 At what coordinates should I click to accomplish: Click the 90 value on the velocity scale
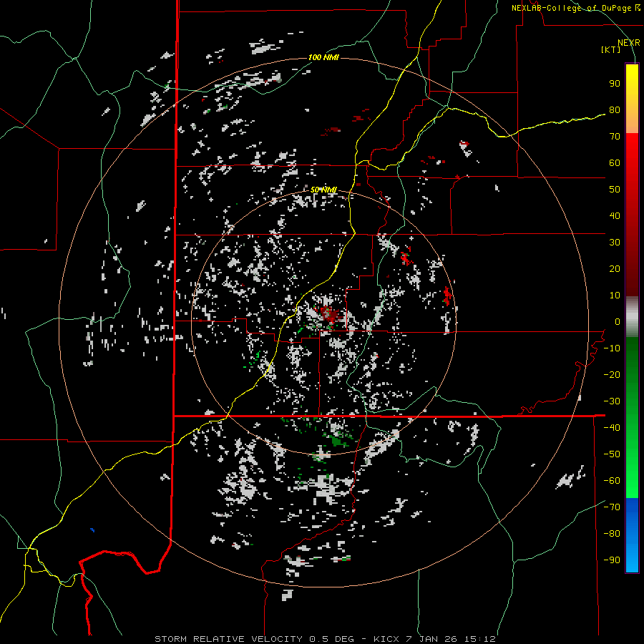pyautogui.click(x=615, y=84)
